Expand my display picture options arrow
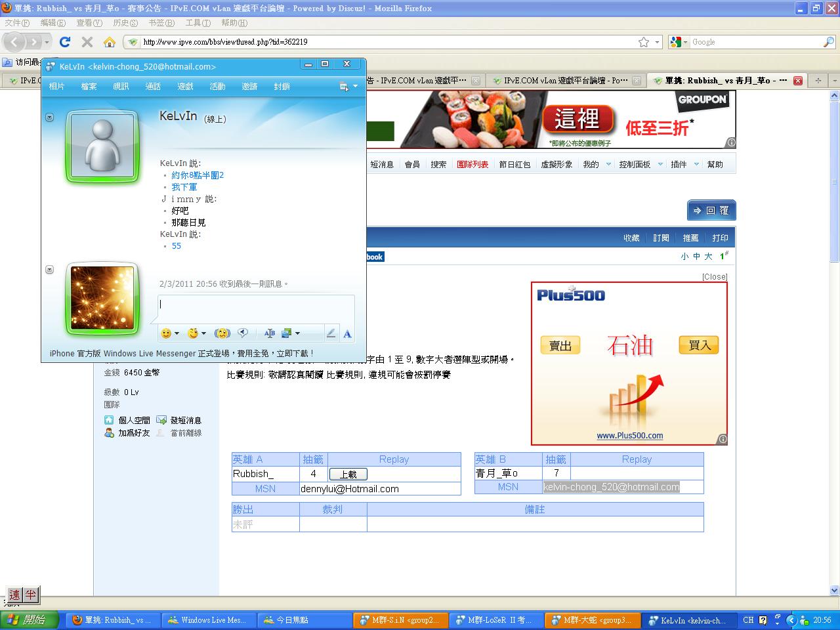This screenshot has width=840, height=630. 49,270
